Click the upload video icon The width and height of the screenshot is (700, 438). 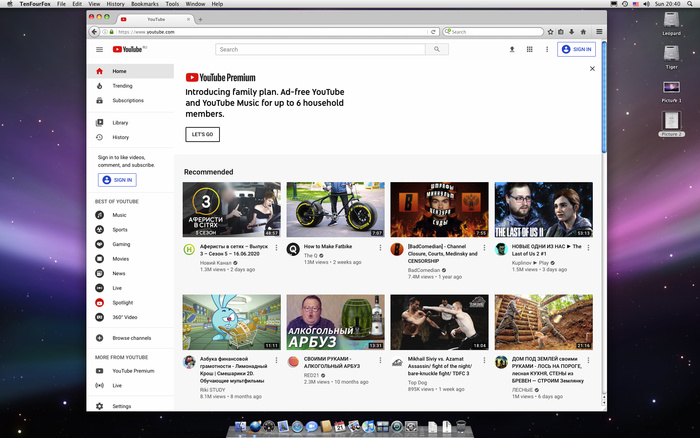click(512, 50)
